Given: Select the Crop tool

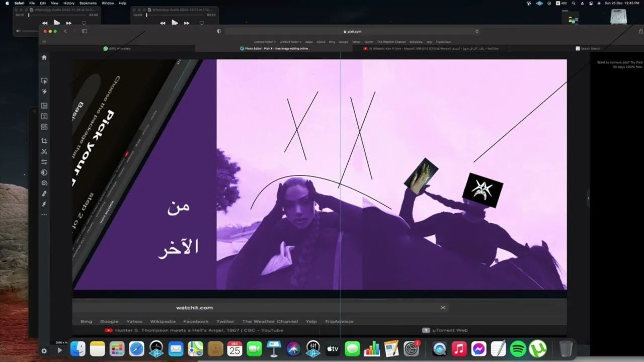Looking at the screenshot, I should tap(44, 141).
